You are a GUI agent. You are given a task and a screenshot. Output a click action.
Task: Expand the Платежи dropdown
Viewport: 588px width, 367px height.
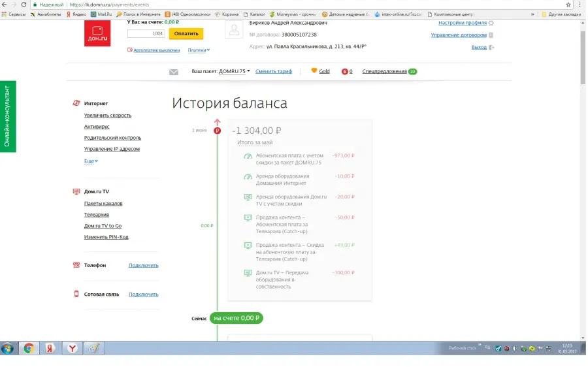click(199, 50)
